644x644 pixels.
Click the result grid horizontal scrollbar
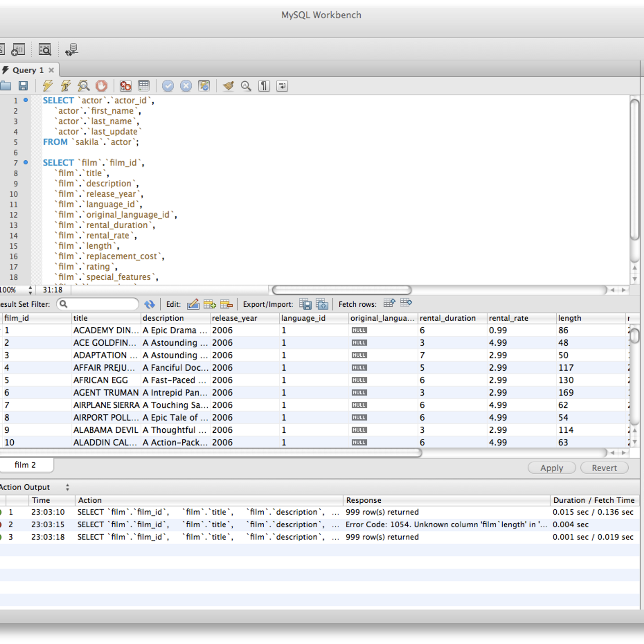pyautogui.click(x=211, y=453)
